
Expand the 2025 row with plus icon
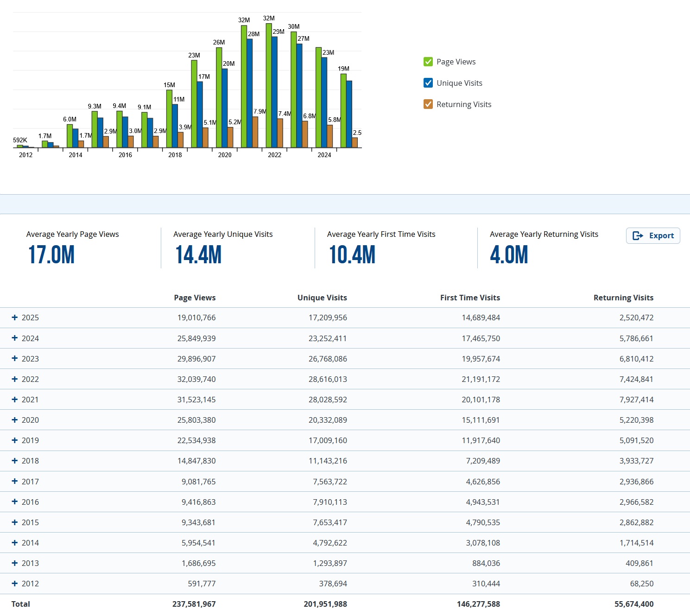pos(15,318)
